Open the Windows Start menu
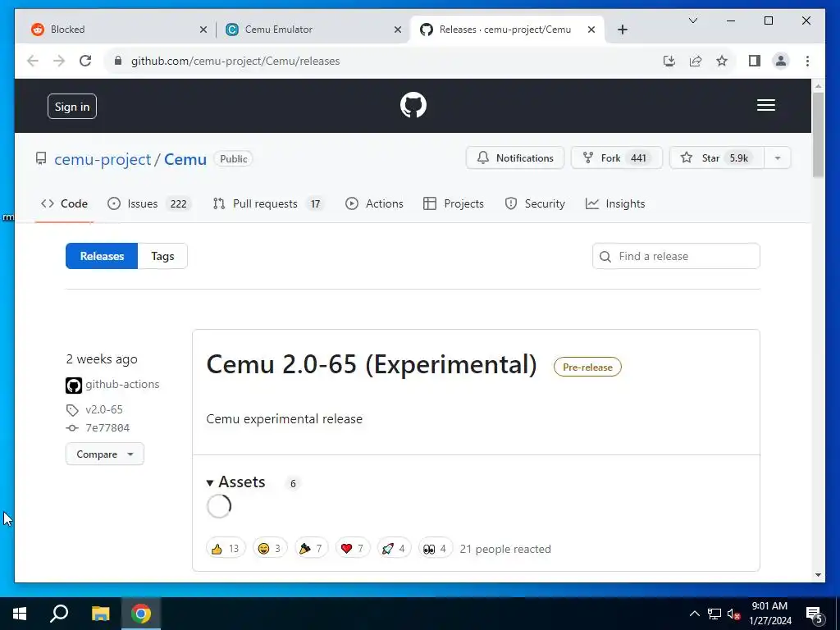840x630 pixels. tap(20, 614)
